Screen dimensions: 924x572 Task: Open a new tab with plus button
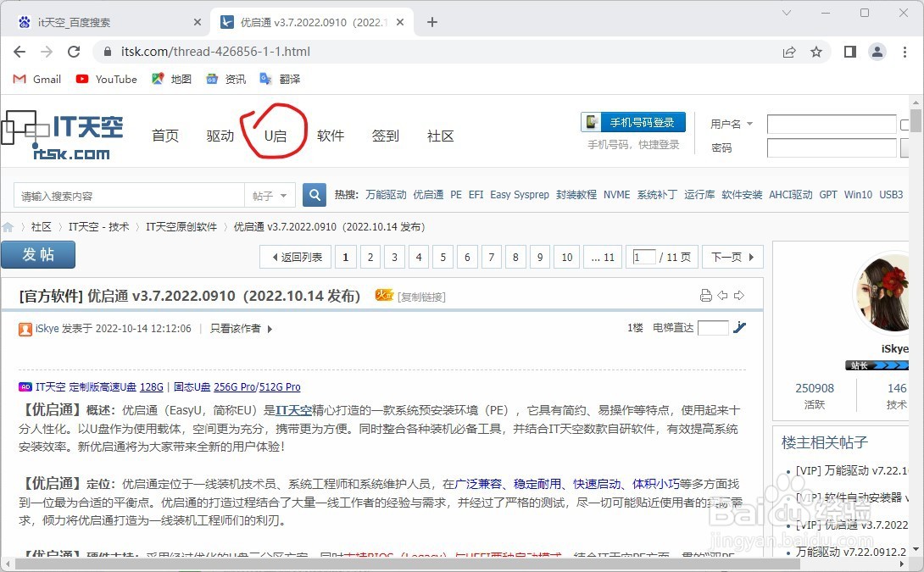(432, 22)
